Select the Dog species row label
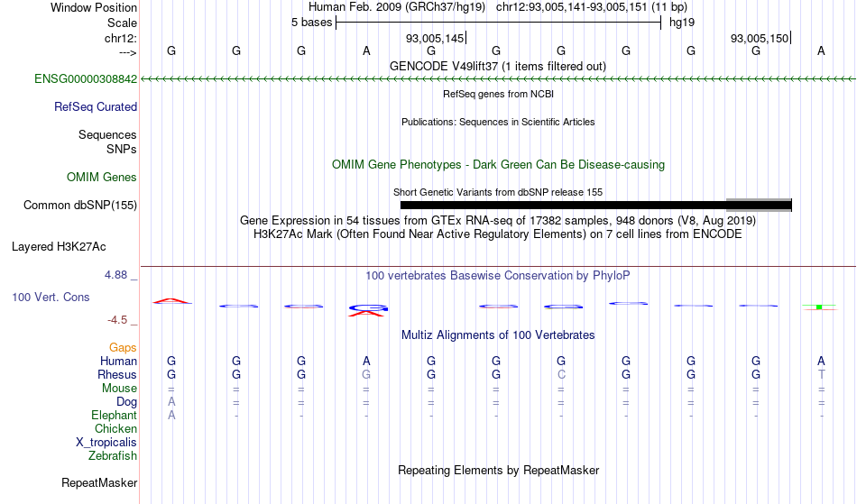 127,402
